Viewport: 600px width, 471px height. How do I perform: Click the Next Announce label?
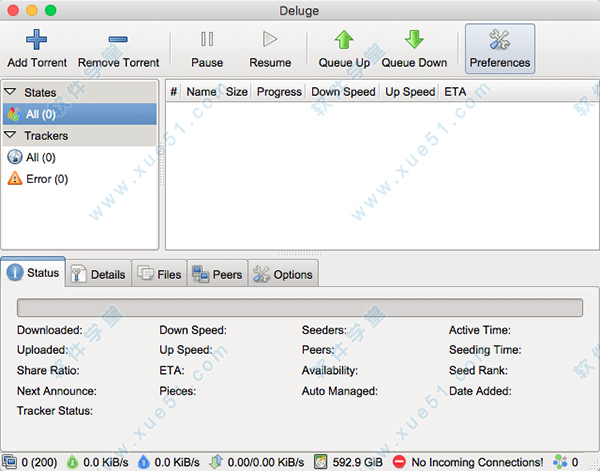[57, 391]
